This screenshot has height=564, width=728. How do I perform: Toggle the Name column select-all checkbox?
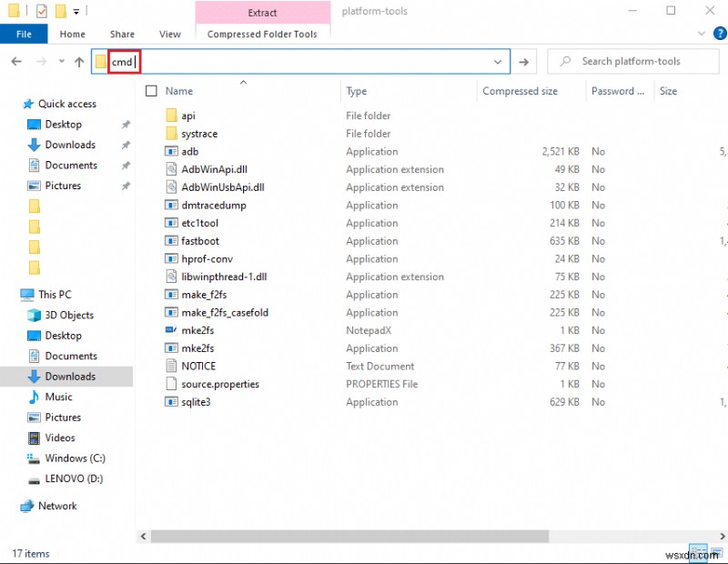click(151, 91)
